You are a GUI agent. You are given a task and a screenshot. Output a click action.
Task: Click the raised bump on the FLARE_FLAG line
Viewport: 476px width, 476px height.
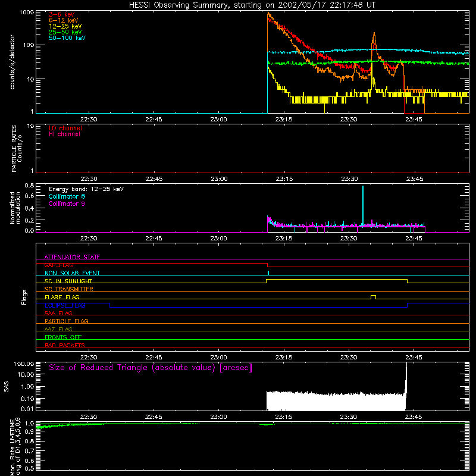(x=374, y=297)
